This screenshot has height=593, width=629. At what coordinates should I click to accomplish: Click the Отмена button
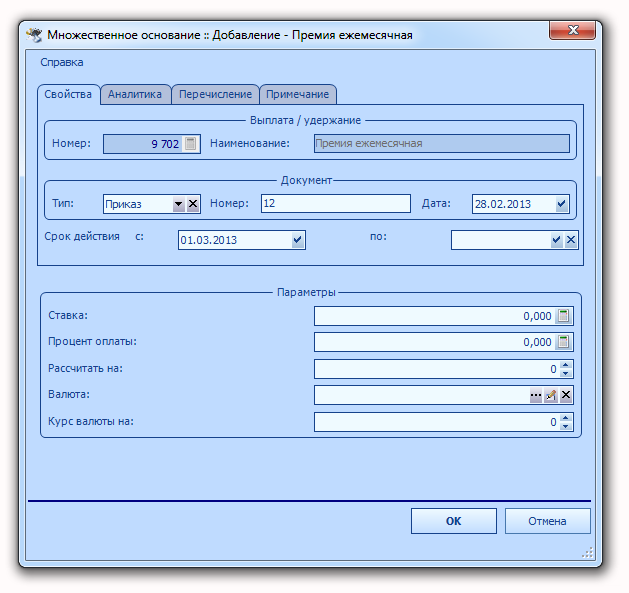[548, 521]
